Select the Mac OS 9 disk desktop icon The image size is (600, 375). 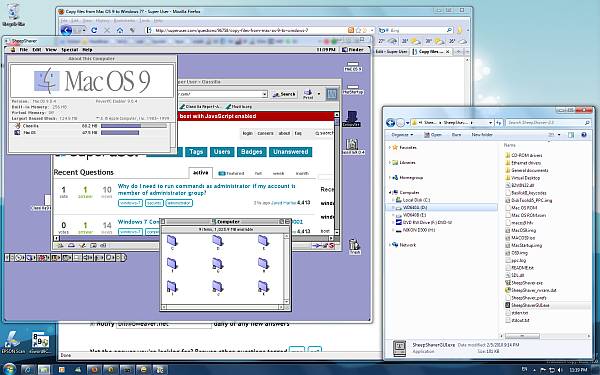coord(352,67)
